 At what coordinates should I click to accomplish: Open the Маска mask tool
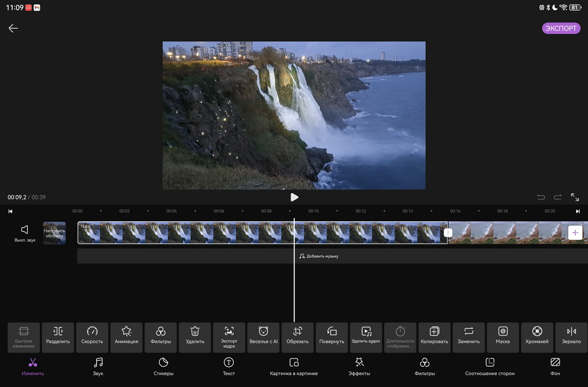tap(503, 337)
